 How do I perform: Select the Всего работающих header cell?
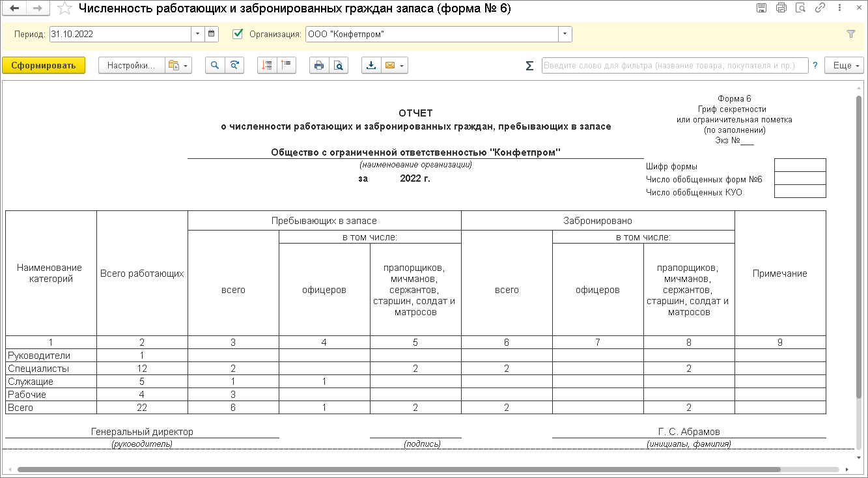click(142, 274)
